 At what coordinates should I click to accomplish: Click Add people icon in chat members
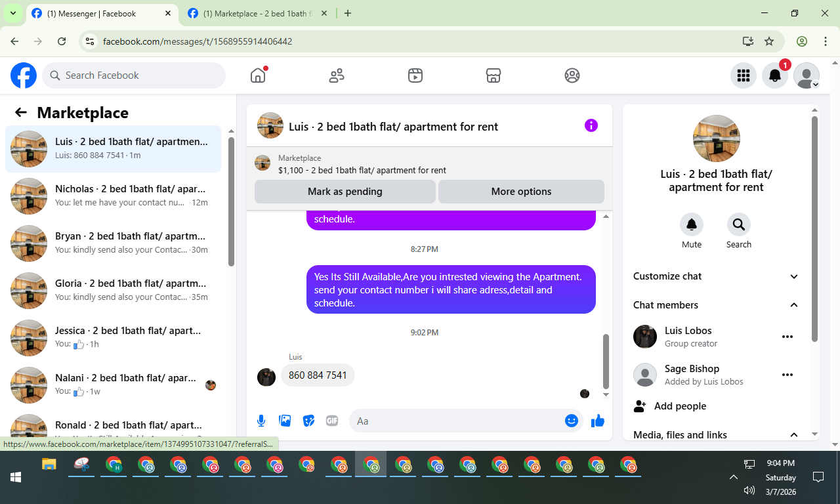point(640,406)
